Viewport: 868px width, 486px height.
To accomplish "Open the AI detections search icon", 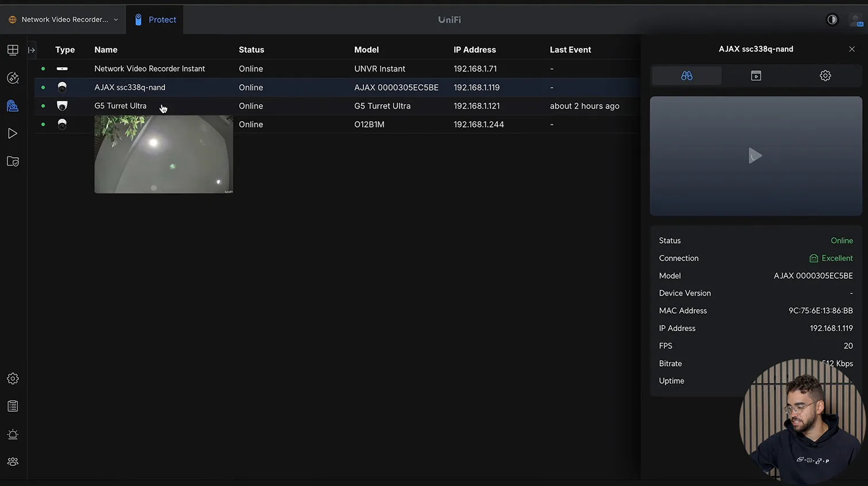I will click(x=13, y=78).
